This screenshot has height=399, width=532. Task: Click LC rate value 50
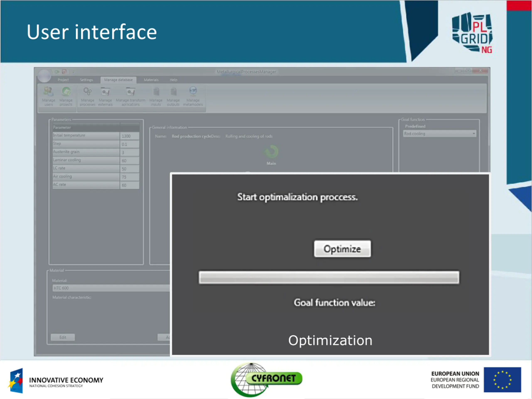point(130,169)
